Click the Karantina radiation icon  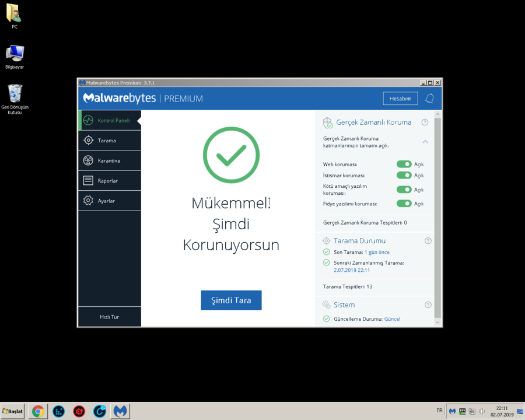88,160
